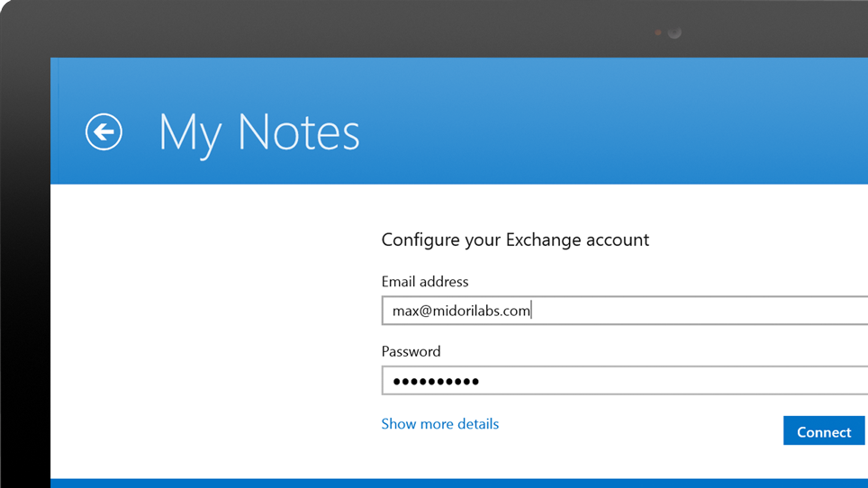This screenshot has width=868, height=488.
Task: Click the masked password dots
Action: [x=436, y=382]
